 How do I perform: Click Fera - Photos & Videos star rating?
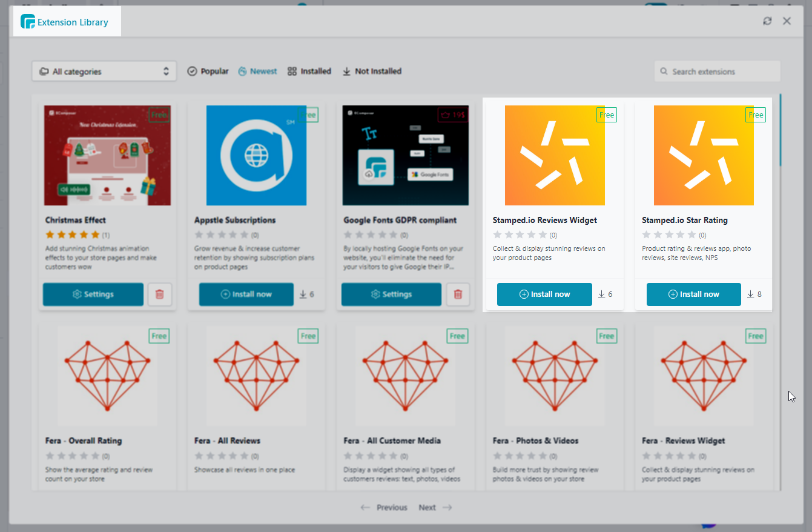click(520, 456)
